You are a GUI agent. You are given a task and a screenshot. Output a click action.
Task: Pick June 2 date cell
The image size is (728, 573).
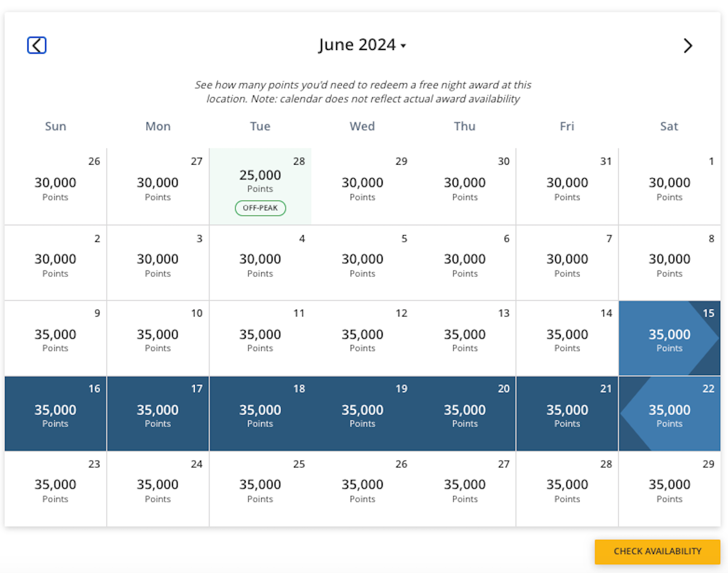[x=56, y=262]
